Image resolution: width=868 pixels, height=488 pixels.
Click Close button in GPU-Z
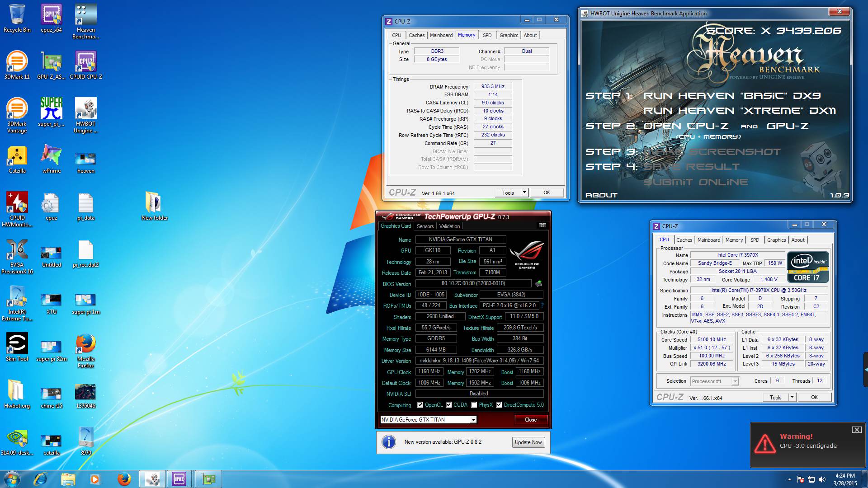(x=531, y=420)
